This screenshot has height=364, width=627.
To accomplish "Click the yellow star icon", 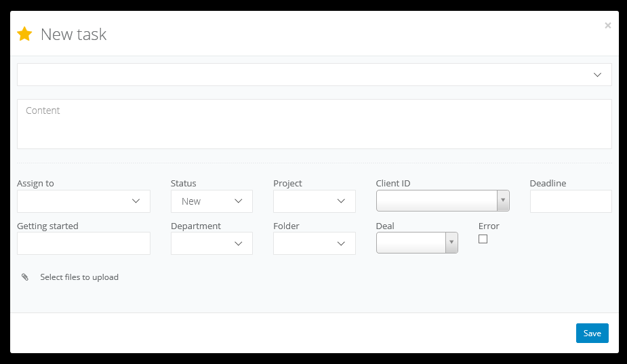I will tap(24, 34).
